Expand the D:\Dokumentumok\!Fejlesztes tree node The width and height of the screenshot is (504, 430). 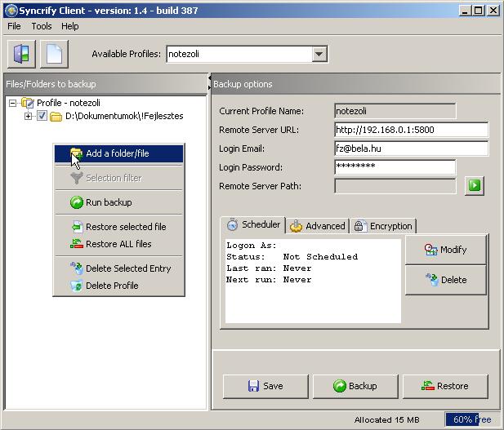29,116
